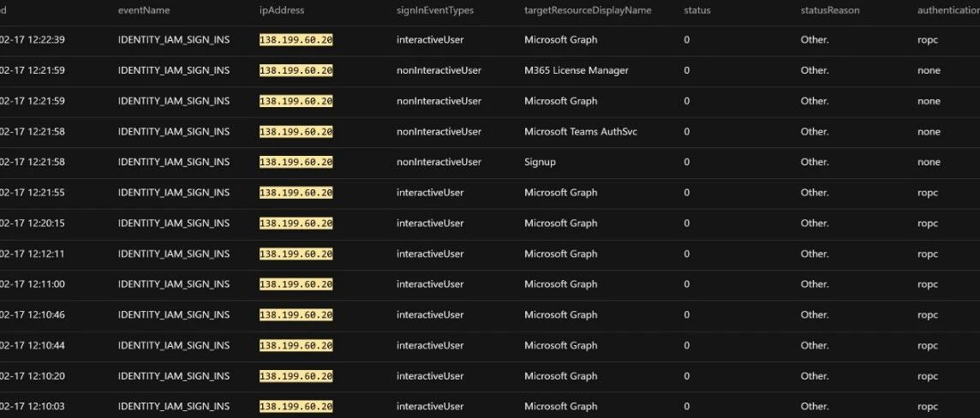
Task: Select the 12:11:00 timestamp cell
Action: click(33, 284)
